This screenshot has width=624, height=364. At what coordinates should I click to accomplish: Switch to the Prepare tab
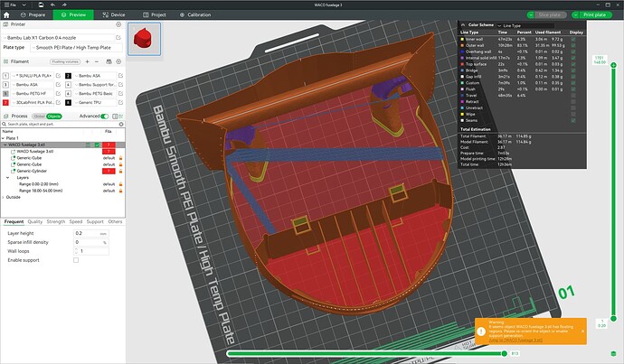[33, 14]
